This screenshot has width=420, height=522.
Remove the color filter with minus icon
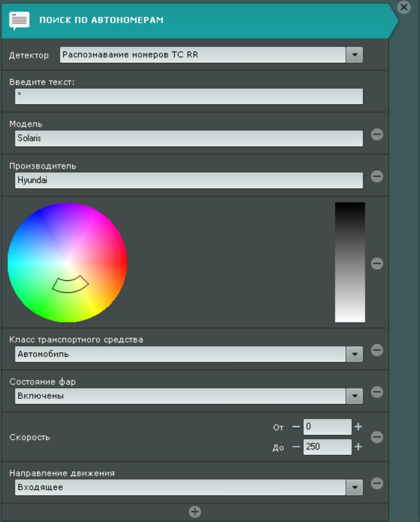pos(377,263)
